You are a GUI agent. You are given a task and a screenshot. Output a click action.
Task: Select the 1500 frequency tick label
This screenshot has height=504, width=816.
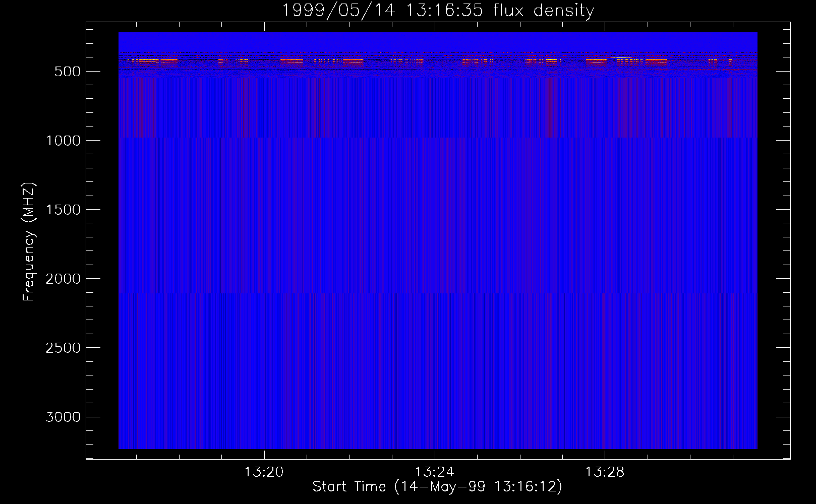pos(63,210)
